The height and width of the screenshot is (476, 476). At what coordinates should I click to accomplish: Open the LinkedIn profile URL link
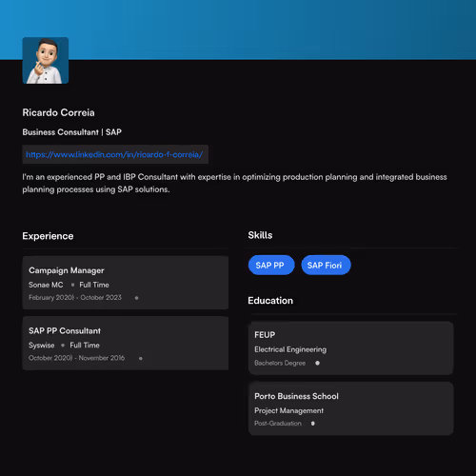[114, 154]
